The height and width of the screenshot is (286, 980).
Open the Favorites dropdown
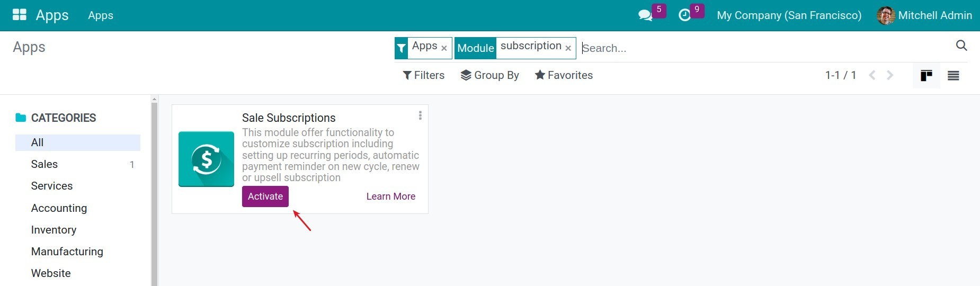click(564, 75)
